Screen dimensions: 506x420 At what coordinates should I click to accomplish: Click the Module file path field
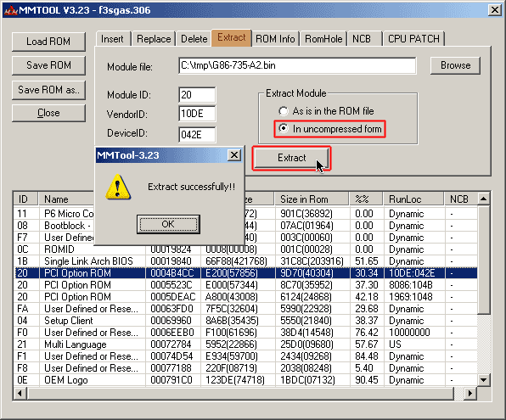coord(297,66)
